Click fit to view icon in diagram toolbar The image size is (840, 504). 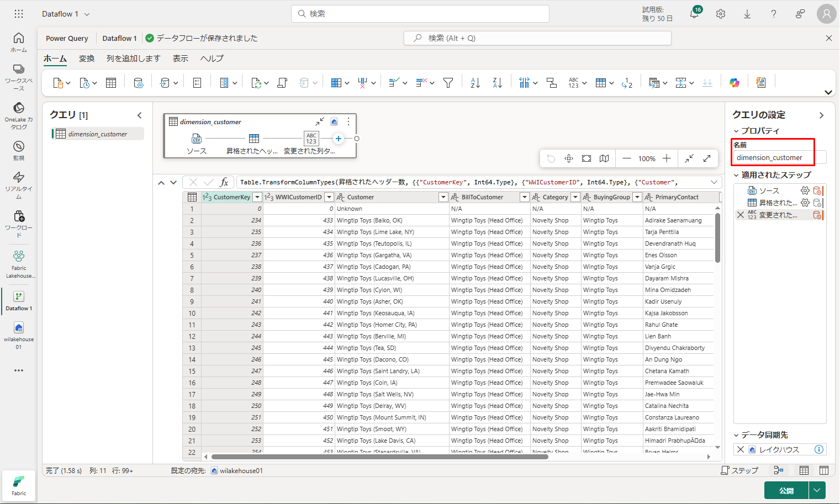pyautogui.click(x=587, y=158)
